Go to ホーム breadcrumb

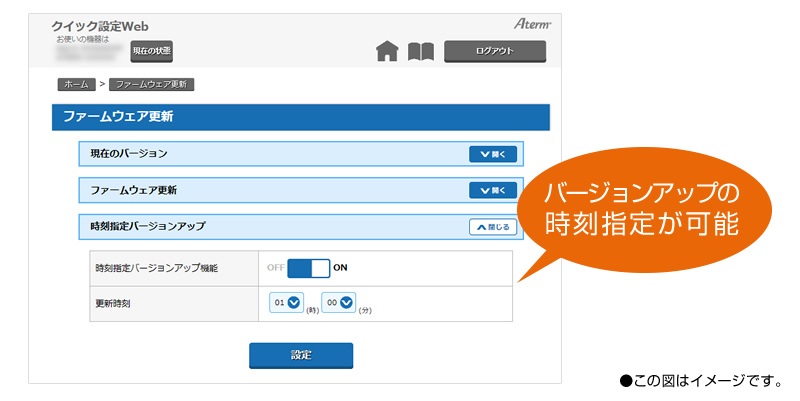pos(76,85)
